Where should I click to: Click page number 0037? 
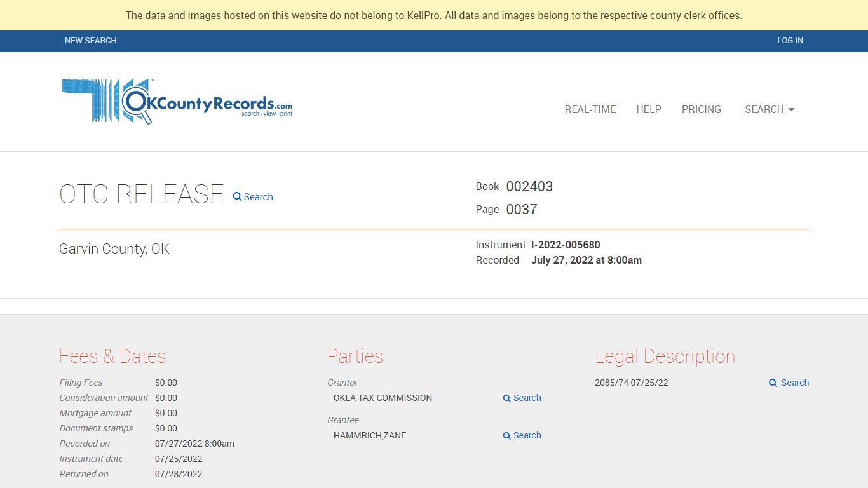pos(522,209)
